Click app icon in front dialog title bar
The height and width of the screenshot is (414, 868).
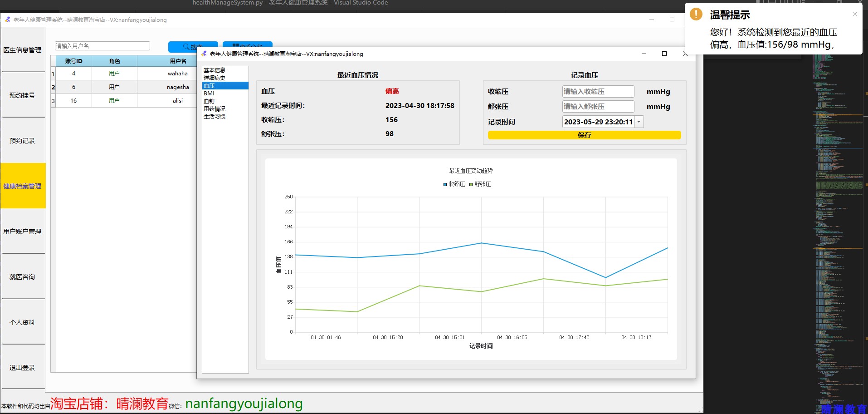point(204,54)
